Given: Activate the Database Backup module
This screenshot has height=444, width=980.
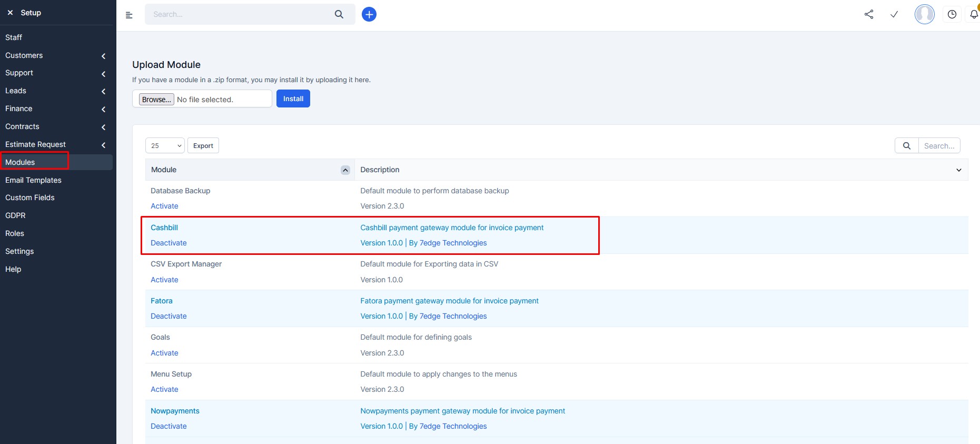Looking at the screenshot, I should (164, 206).
